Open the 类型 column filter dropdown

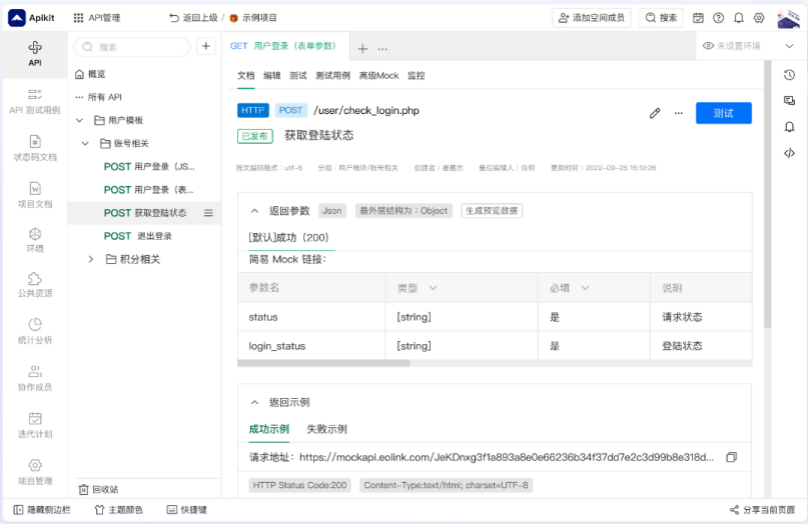click(x=433, y=288)
